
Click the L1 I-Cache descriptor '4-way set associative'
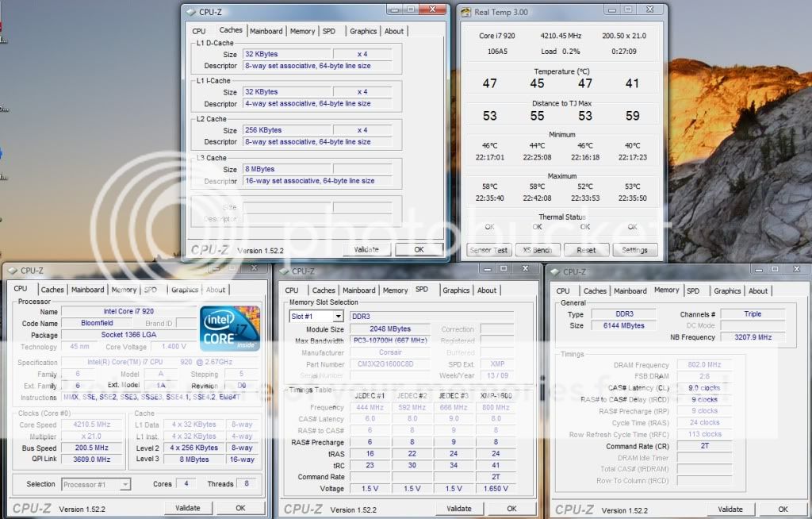(x=317, y=104)
